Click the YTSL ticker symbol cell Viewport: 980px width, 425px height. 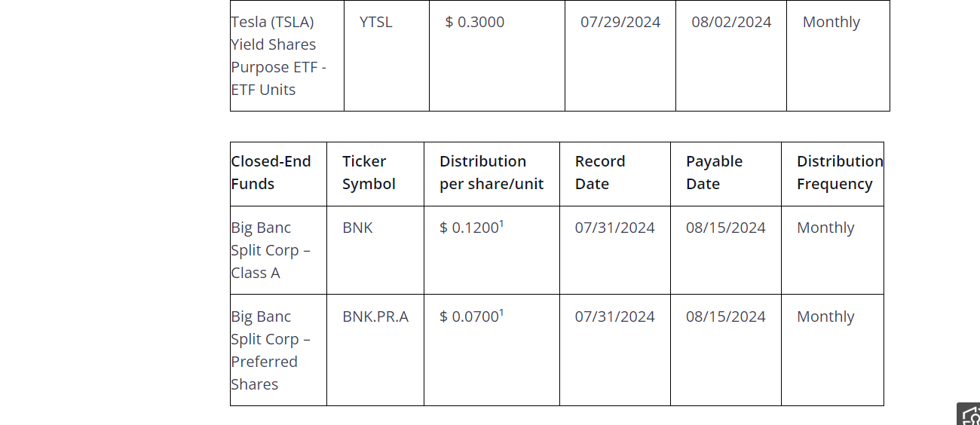coord(376,23)
